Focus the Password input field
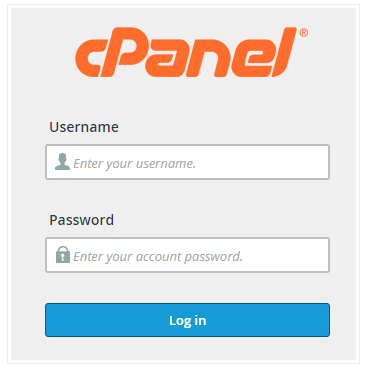Image resolution: width=367 pixels, height=369 pixels. 187,255
